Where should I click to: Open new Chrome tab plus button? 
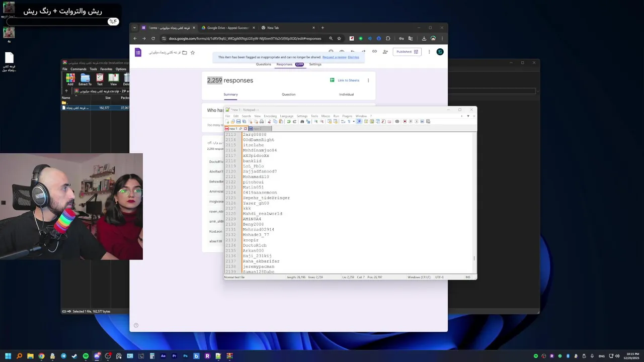323,28
